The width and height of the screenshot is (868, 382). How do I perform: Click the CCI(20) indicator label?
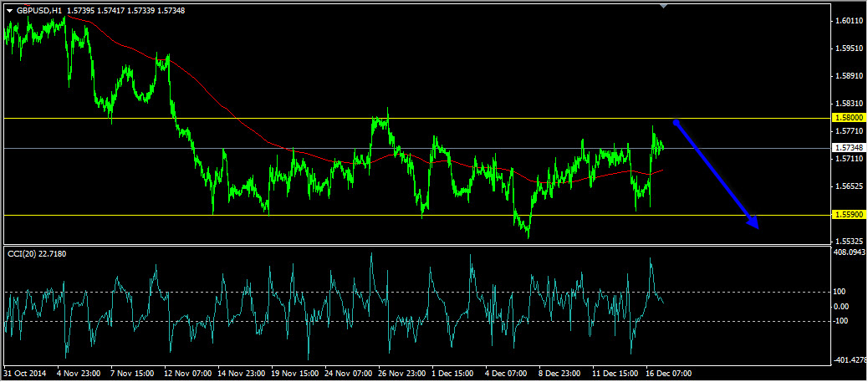[37, 252]
